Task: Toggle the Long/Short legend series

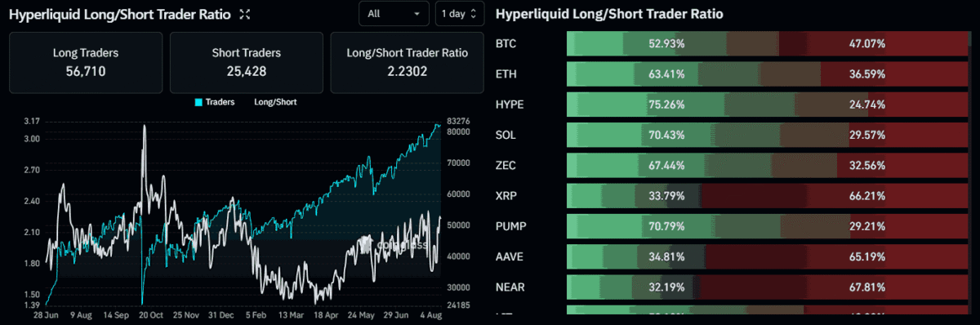Action: pyautogui.click(x=275, y=102)
